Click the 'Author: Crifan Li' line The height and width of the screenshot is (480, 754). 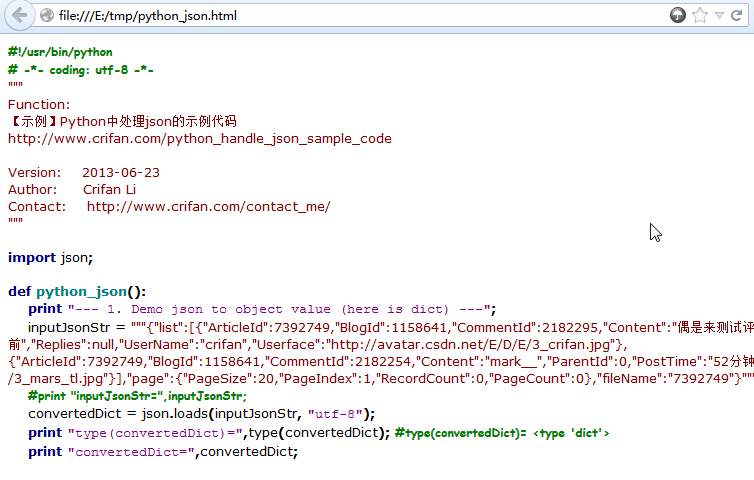point(72,189)
